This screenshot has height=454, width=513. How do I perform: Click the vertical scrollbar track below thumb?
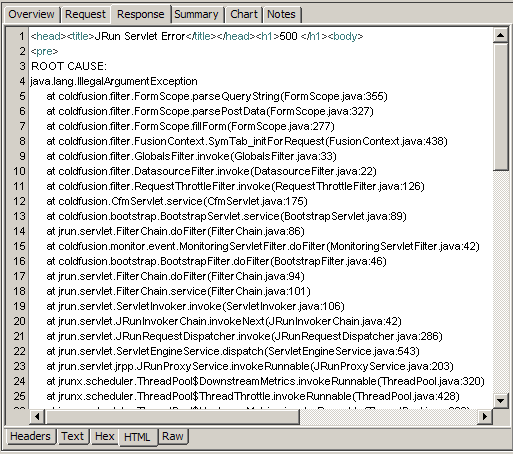tap(500, 282)
